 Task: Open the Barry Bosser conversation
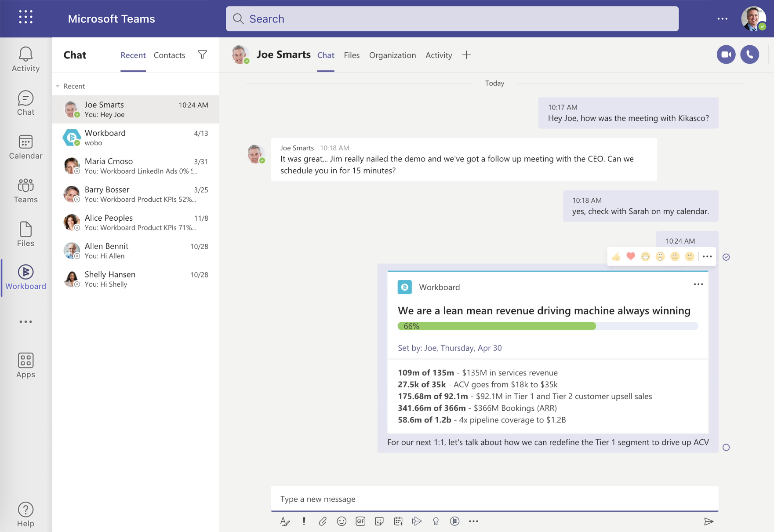(x=135, y=194)
